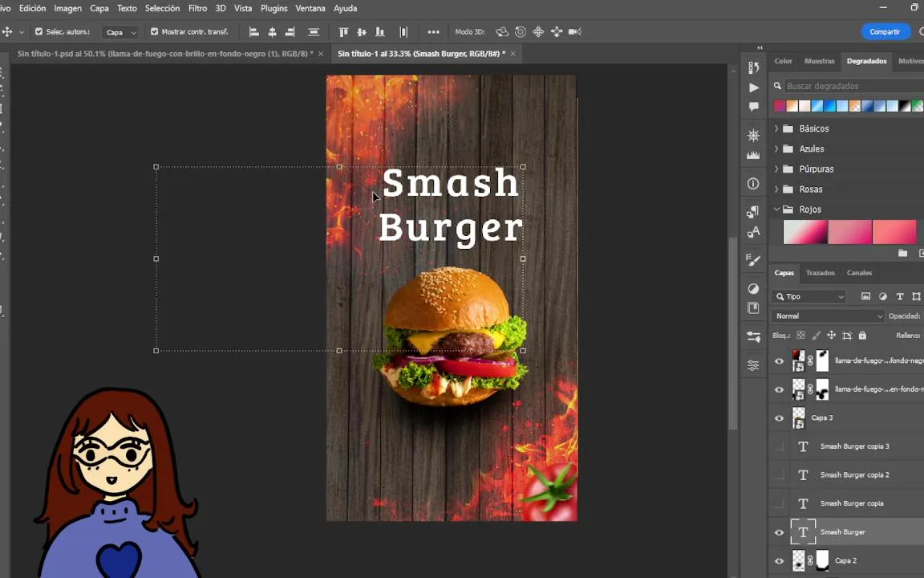This screenshot has width=924, height=578.
Task: Hide the Capa 2 layer
Action: [779, 561]
